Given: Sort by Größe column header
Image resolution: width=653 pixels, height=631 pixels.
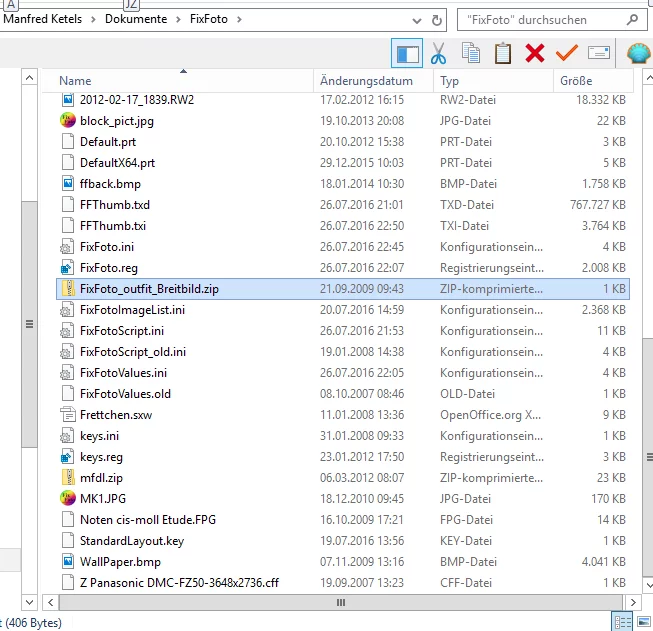Looking at the screenshot, I should click(593, 80).
